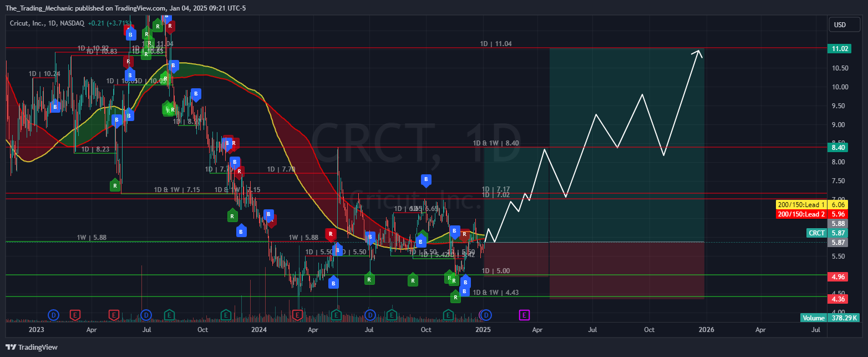
Task: Click the 1D & 1W | 8.40 level label
Action: point(496,143)
